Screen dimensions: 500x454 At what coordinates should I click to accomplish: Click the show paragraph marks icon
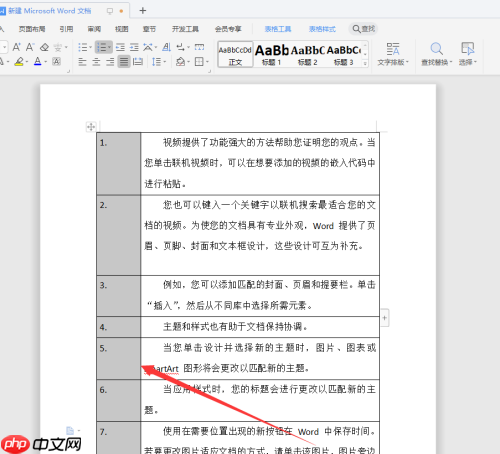click(x=180, y=47)
